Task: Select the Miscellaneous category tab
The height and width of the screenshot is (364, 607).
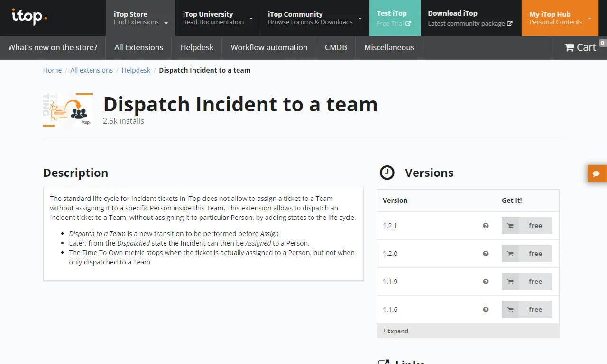Action: (x=389, y=47)
